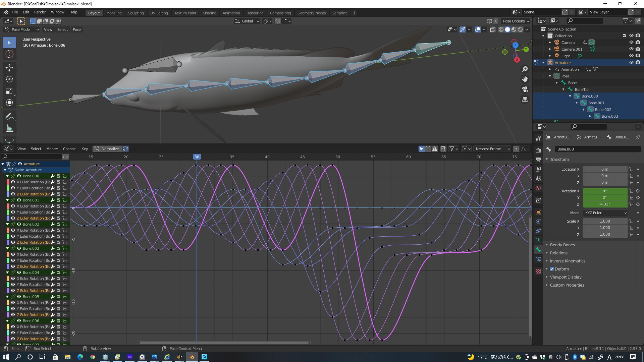Screen dimensions: 644x362
Task: Click the pan view hand icon
Action: click(x=525, y=79)
